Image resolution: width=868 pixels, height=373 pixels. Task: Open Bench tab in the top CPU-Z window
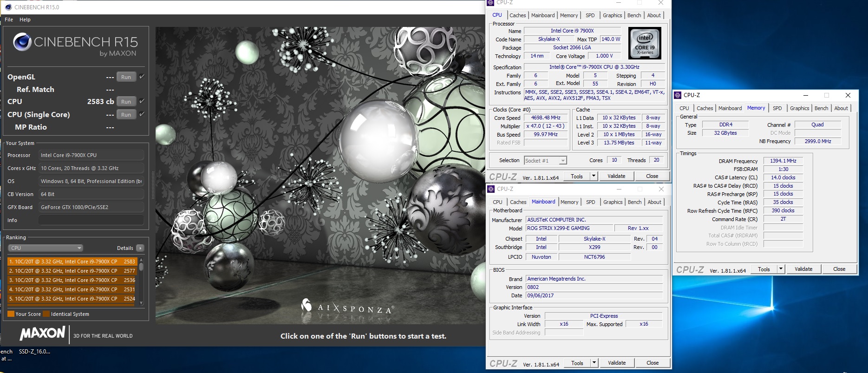point(634,15)
